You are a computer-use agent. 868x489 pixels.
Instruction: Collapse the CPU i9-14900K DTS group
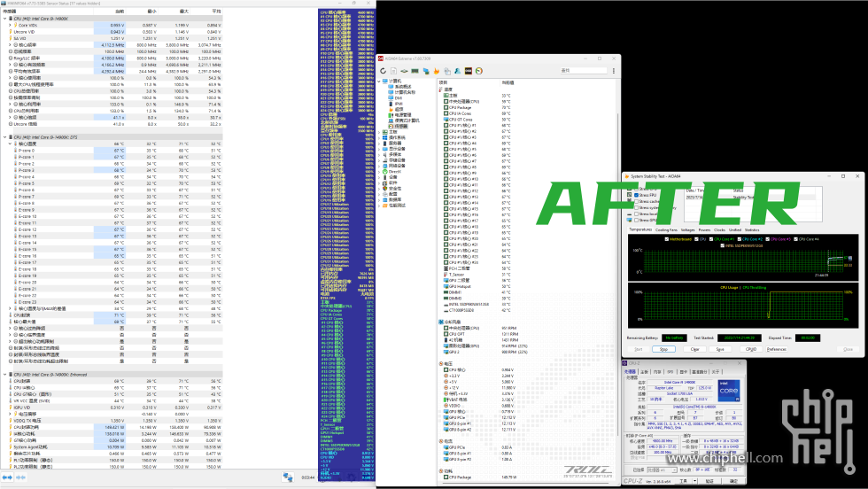pos(5,136)
